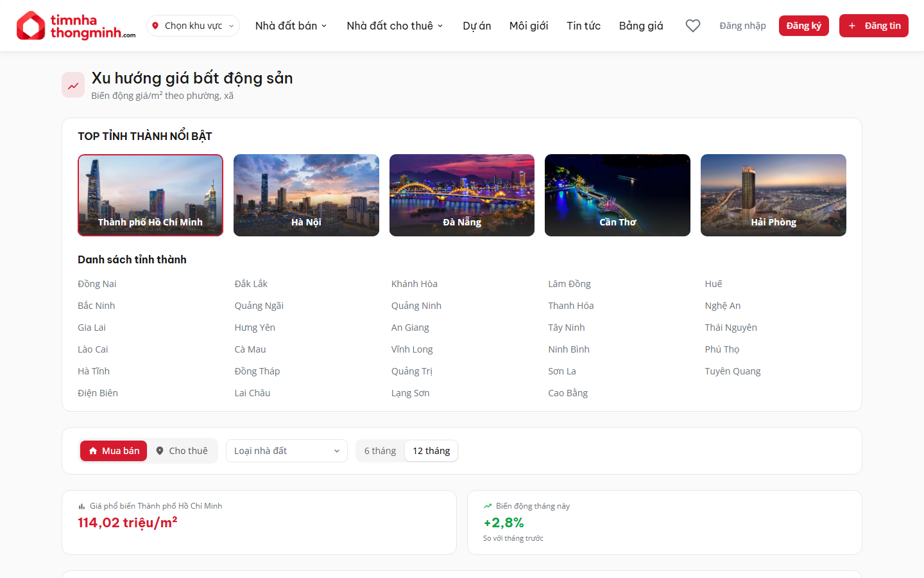Select the Cần Thơ city card

coord(617,195)
